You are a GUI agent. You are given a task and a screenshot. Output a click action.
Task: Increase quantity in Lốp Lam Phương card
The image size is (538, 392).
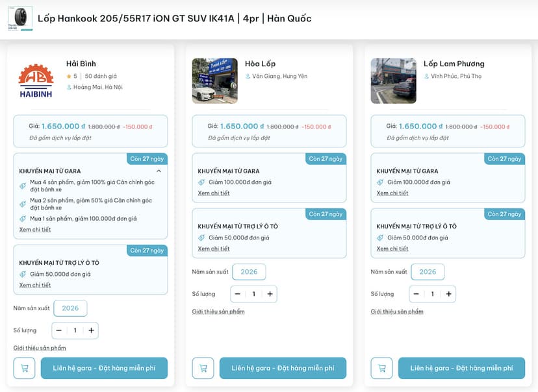click(449, 294)
